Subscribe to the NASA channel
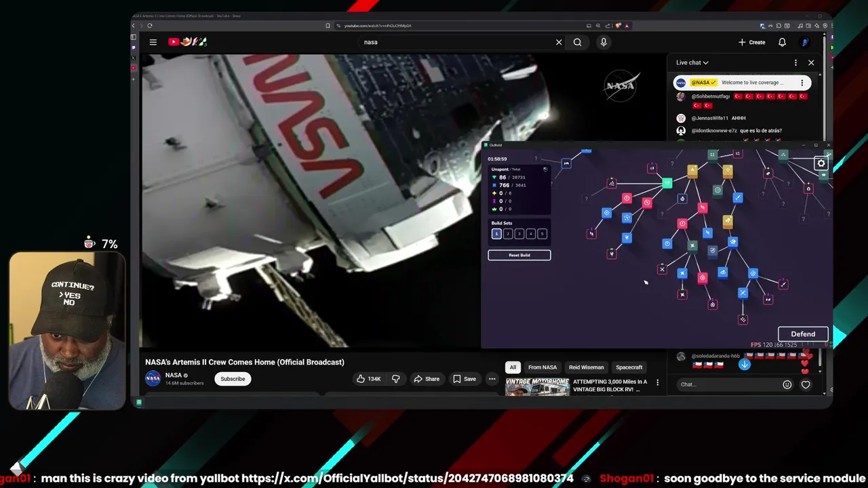Screen dimensions: 868x488 pyautogui.click(x=233, y=379)
